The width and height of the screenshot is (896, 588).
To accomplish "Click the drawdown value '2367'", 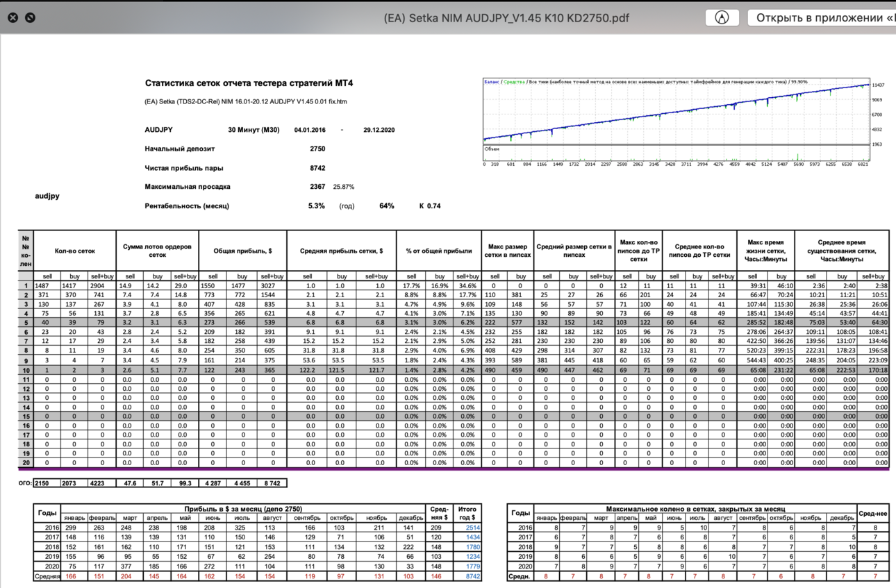I will 317,187.
